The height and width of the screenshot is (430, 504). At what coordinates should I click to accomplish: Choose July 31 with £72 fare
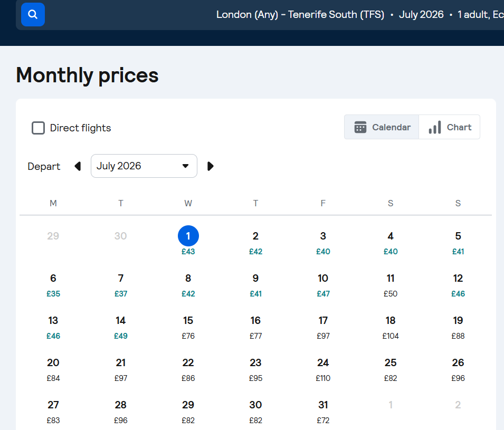point(323,412)
